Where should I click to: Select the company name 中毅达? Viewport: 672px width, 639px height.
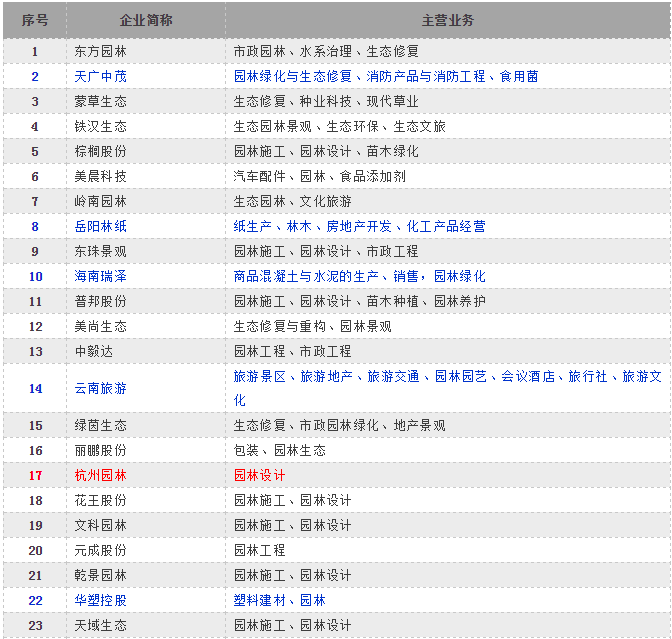(94, 351)
